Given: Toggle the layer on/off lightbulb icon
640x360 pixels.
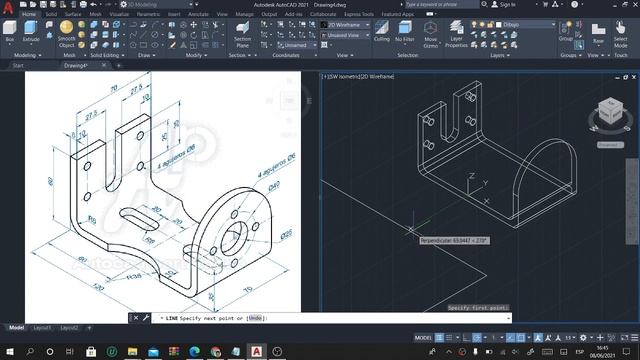Looking at the screenshot, I should pos(474,25).
